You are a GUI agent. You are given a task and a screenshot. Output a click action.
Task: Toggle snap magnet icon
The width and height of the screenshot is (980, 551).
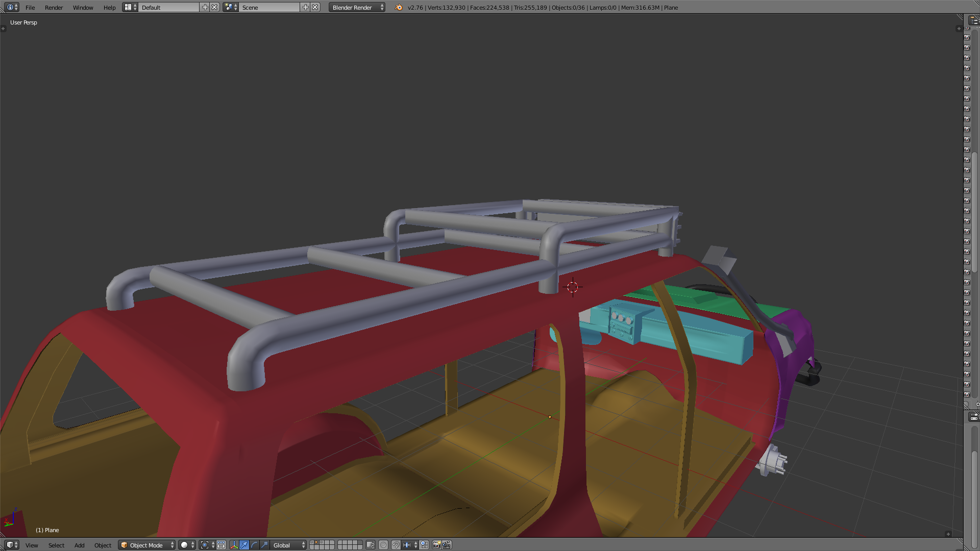click(396, 545)
